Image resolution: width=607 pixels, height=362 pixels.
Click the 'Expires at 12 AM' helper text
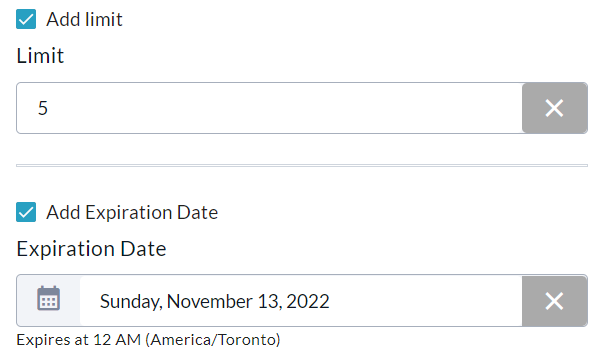point(79,340)
